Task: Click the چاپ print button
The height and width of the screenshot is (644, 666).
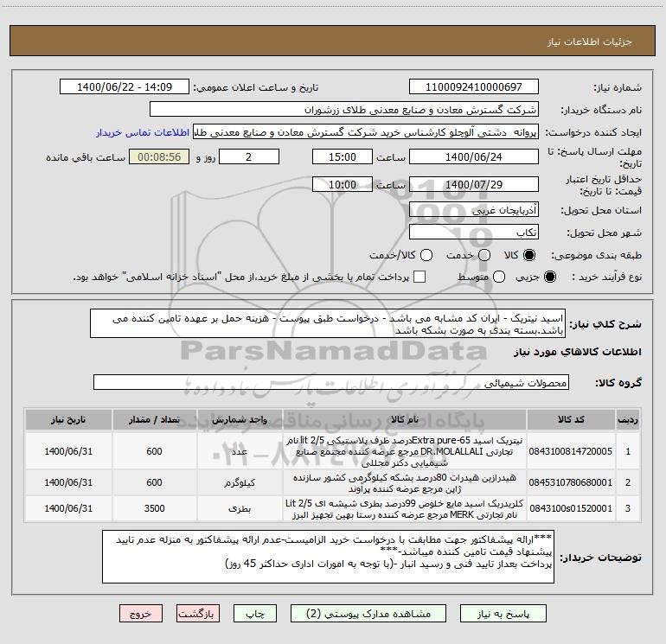Action: [x=255, y=614]
